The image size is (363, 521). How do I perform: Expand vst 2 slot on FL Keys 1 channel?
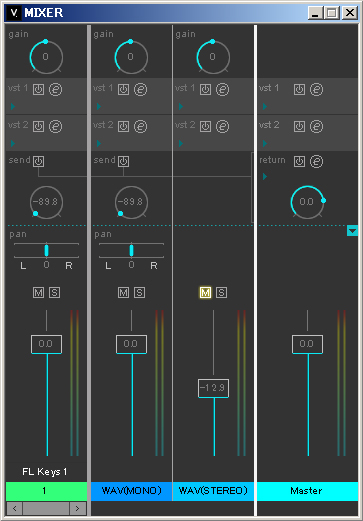(x=13, y=143)
